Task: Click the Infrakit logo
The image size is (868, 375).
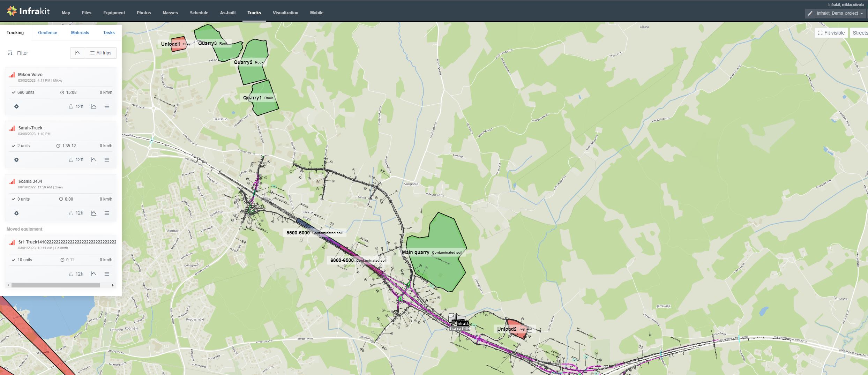Action: 28,11
